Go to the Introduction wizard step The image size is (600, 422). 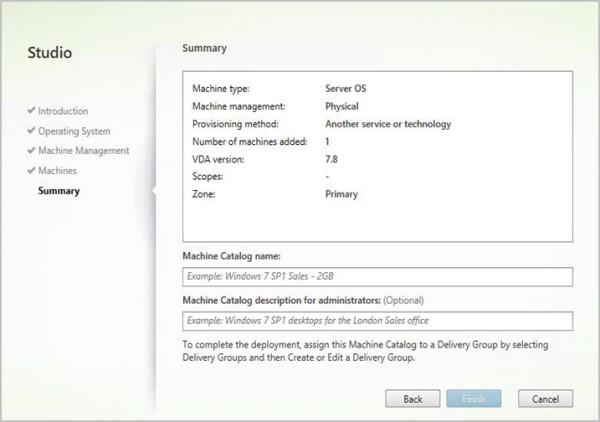(63, 111)
